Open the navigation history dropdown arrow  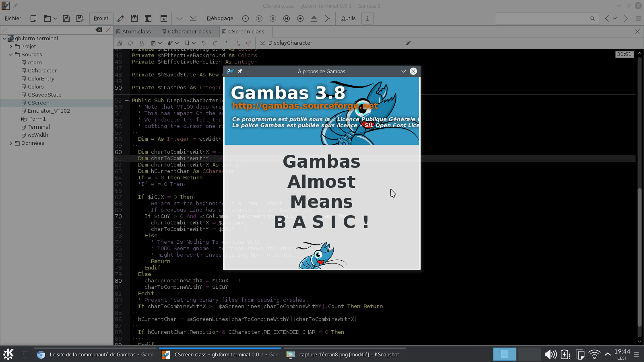(615, 19)
